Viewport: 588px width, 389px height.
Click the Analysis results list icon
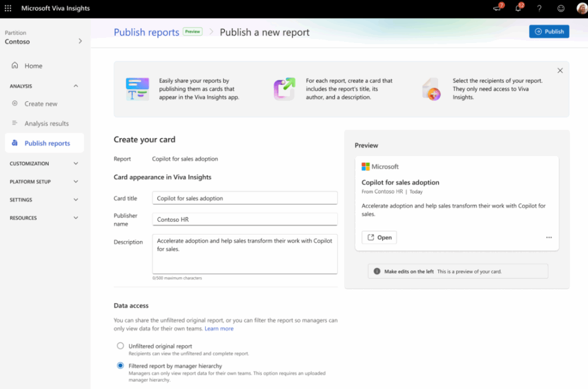(x=14, y=123)
